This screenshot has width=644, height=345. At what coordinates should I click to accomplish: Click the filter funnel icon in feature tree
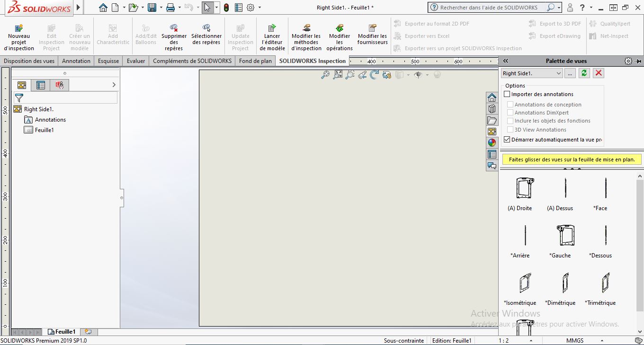[x=19, y=98]
